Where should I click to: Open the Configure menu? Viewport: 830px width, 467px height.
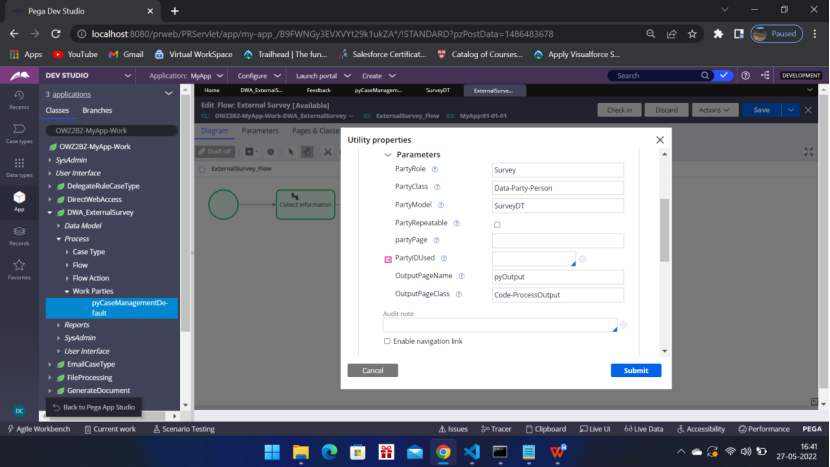[259, 76]
